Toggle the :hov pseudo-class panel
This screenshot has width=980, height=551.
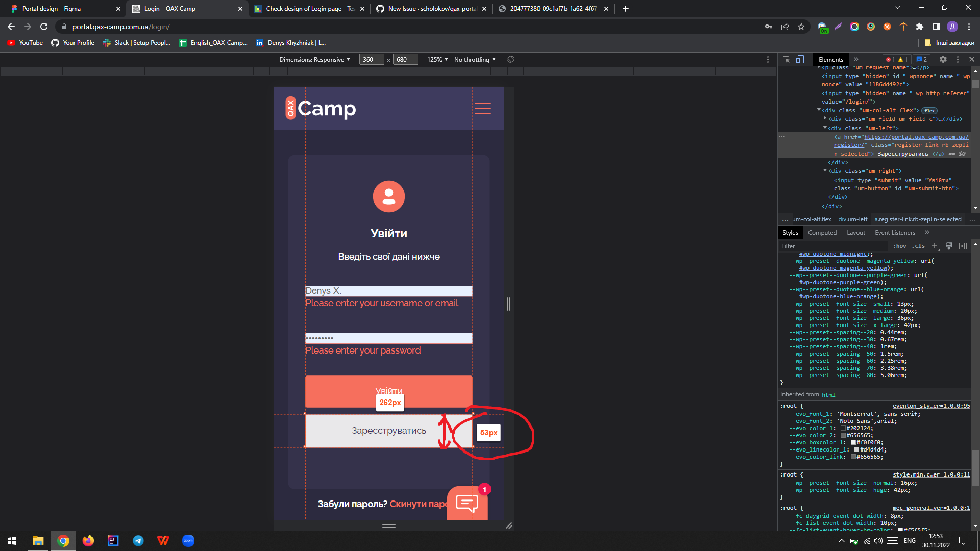coord(900,246)
